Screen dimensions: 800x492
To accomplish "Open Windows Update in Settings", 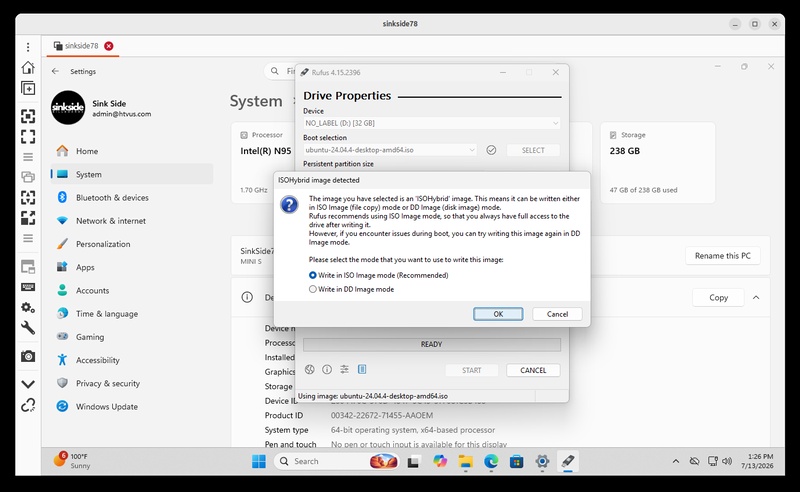I will click(x=132, y=407).
